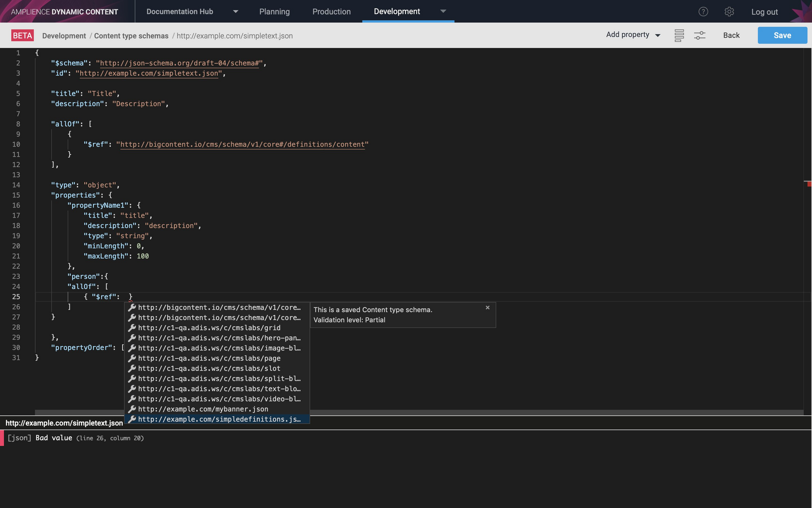Click wrench icon beside video-bl suggestion
The height and width of the screenshot is (508, 812).
[x=132, y=399]
